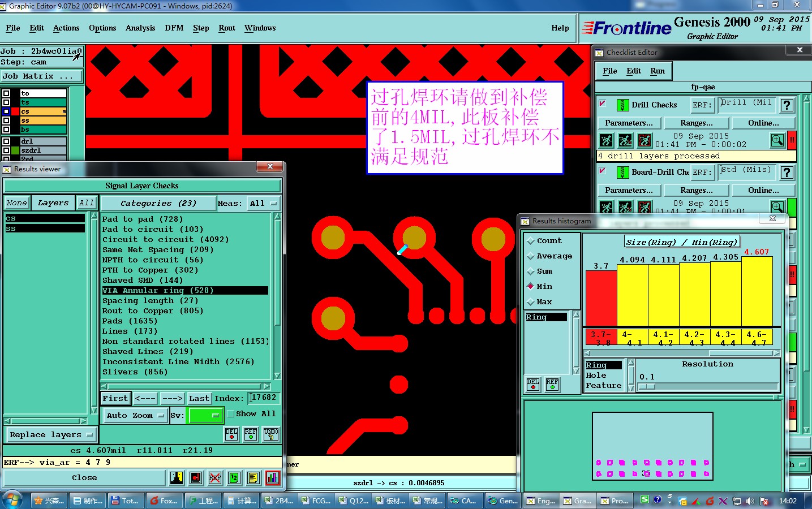
Task: Open the Meas All dropdown
Action: click(x=263, y=204)
